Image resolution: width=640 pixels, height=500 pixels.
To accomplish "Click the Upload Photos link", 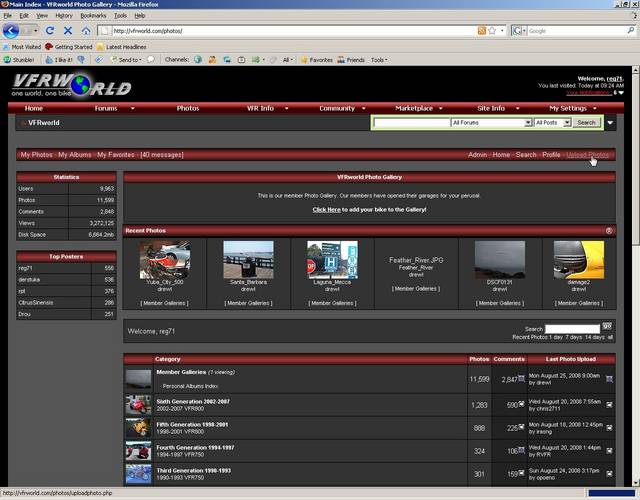I will 587,155.
